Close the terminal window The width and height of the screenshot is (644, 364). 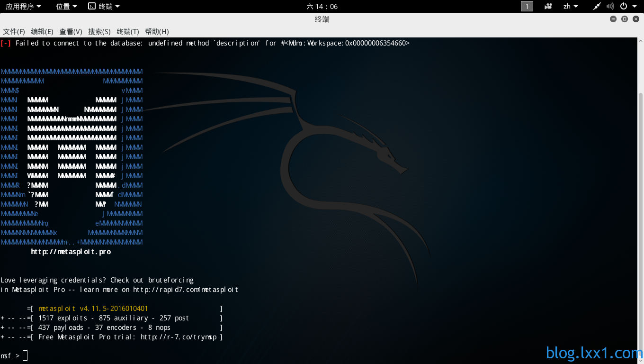[x=636, y=19]
